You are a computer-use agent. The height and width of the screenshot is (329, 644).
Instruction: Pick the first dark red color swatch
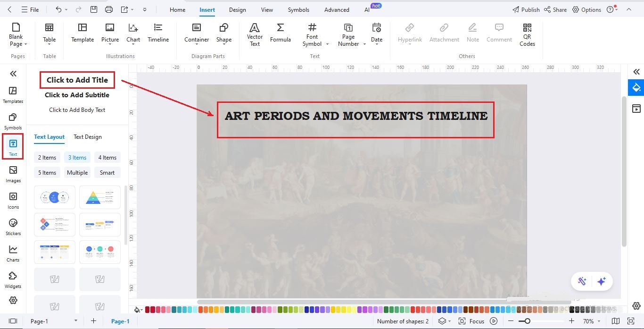point(148,310)
